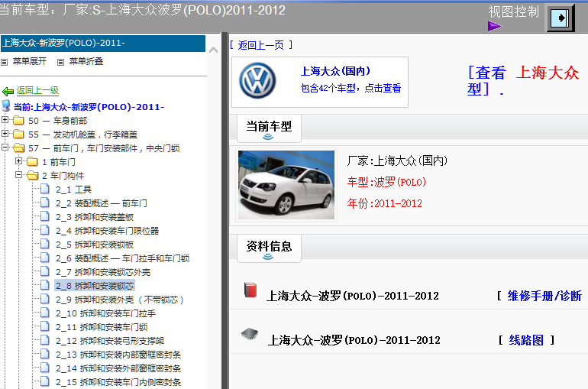Click 返回上一页 link
This screenshot has height=389, width=588.
[260, 45]
